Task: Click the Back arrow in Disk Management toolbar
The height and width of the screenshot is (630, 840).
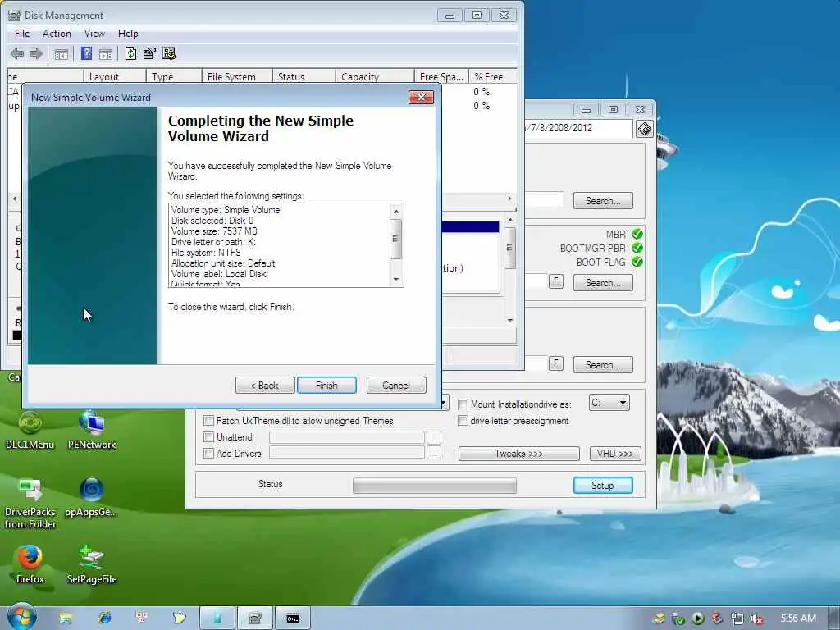Action: 17,53
